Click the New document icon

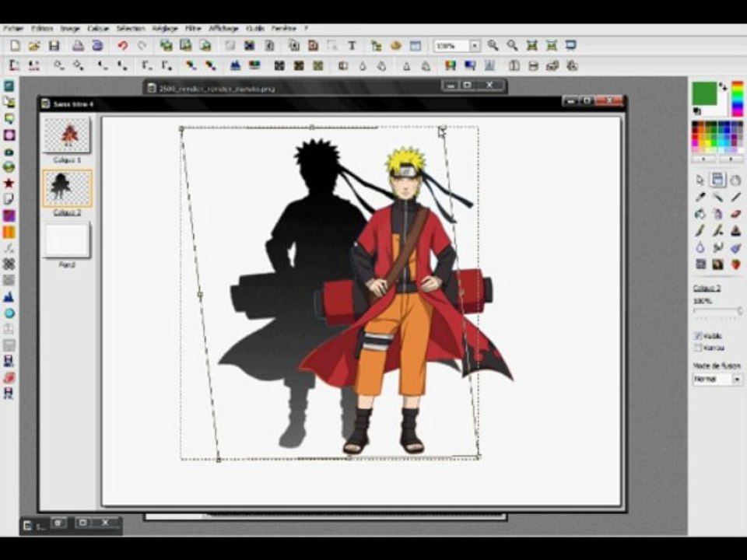(x=15, y=46)
